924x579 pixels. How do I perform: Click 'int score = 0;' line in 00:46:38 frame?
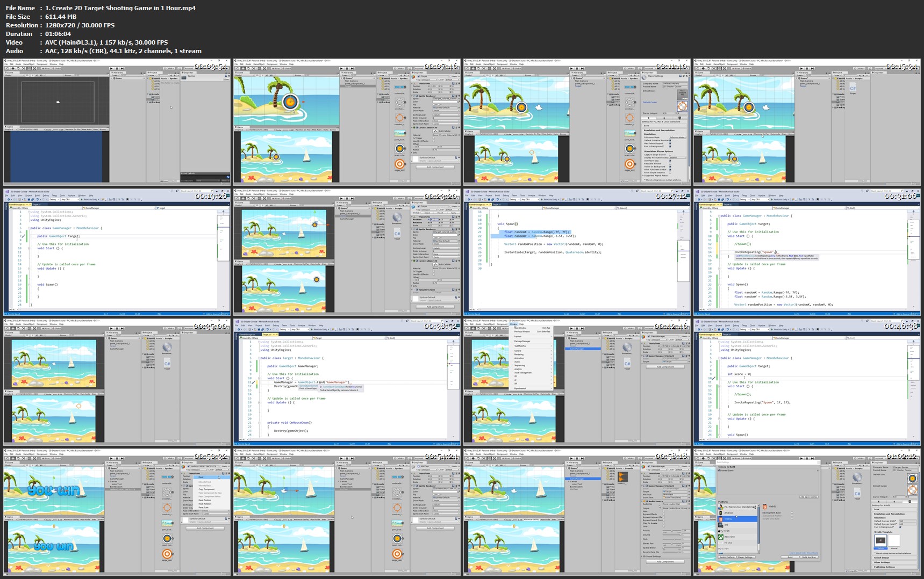coord(740,374)
